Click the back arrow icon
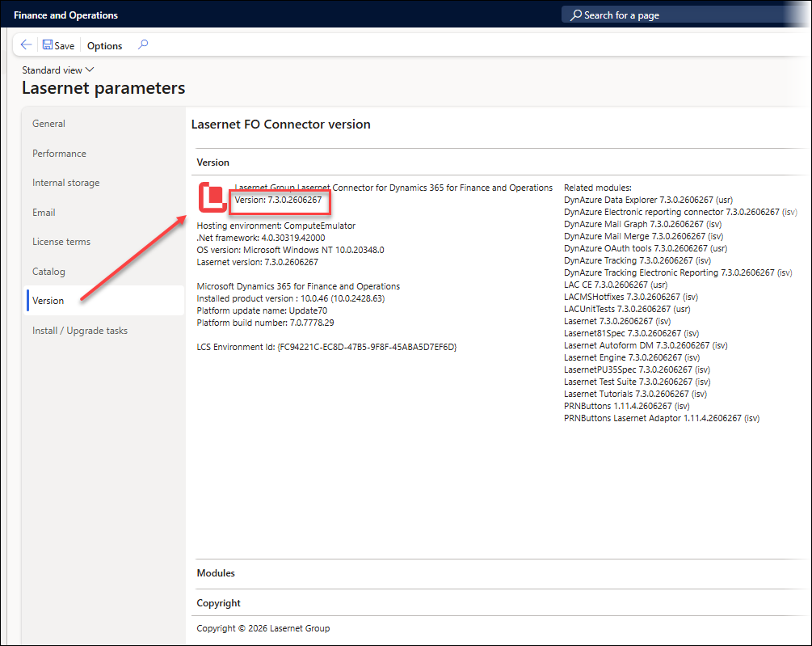 point(26,45)
